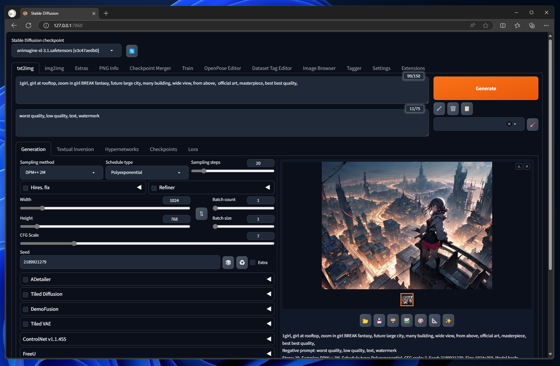Toggle the ADetailer checkbox
560x366 pixels.
click(25, 280)
